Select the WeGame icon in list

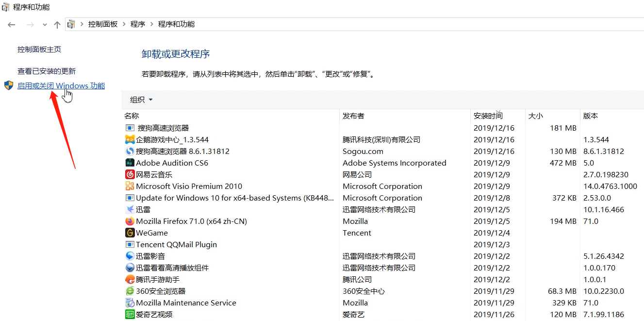pos(130,233)
